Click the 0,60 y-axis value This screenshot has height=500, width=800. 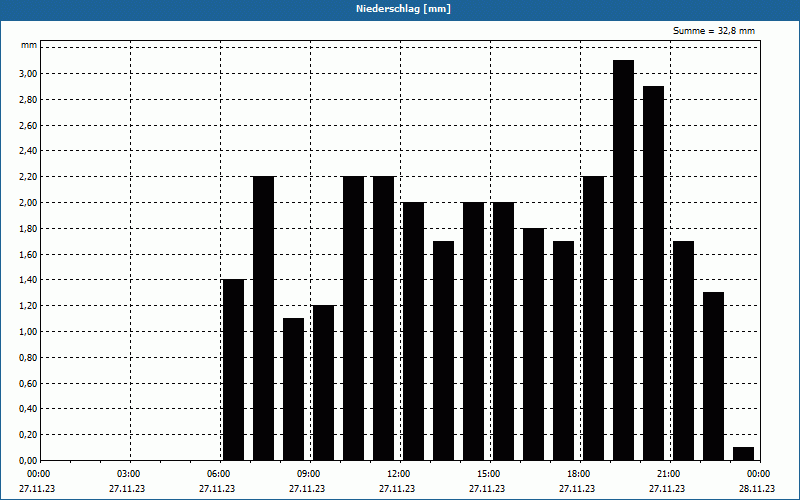pos(28,383)
